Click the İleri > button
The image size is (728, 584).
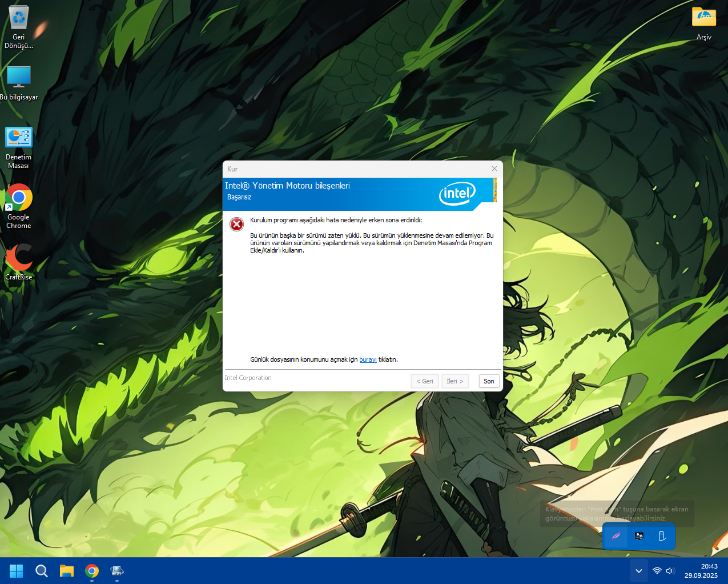pos(455,381)
